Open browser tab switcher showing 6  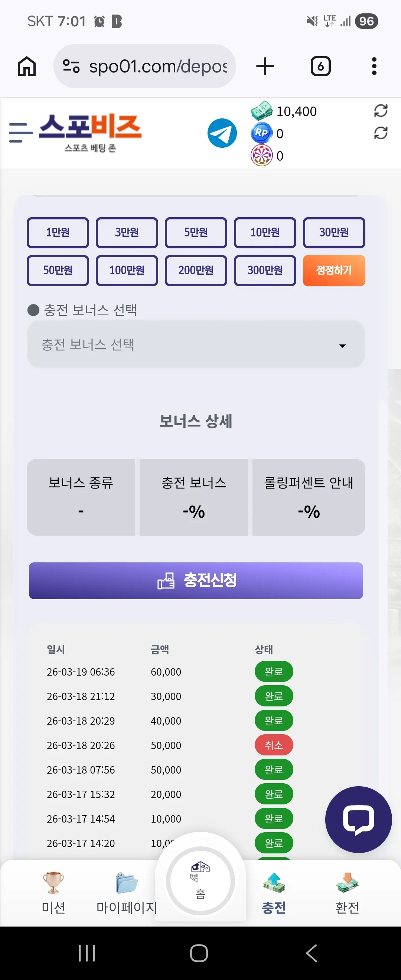click(320, 66)
